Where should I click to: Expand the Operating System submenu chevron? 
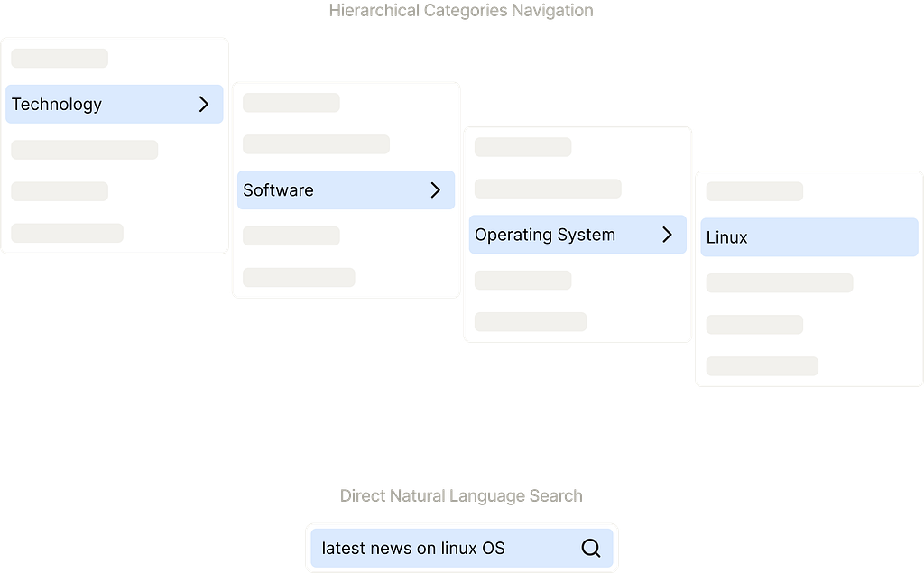coord(668,234)
